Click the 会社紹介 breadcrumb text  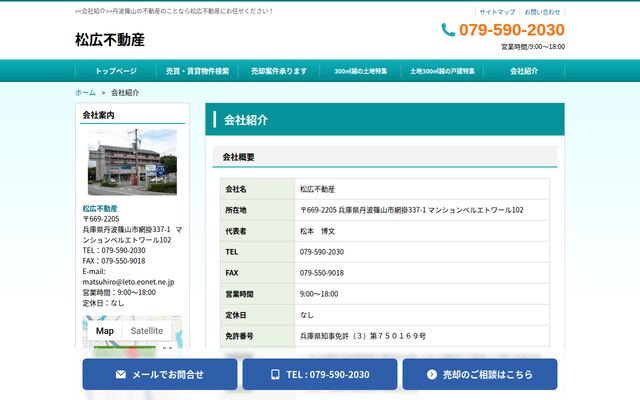pyautogui.click(x=125, y=93)
